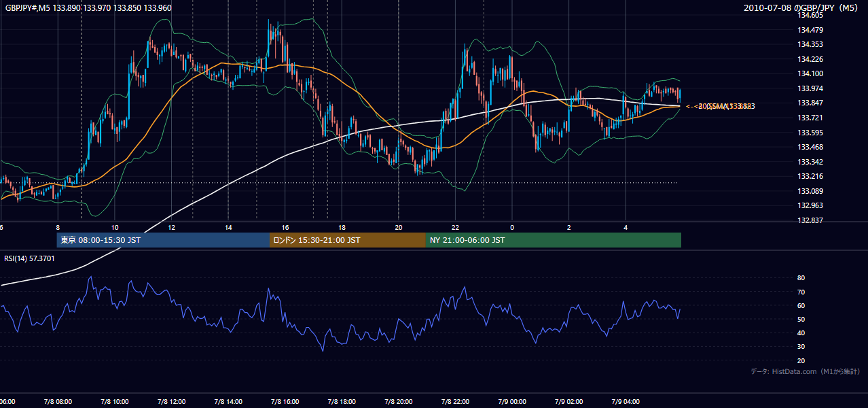Click hour label 18 under the price chart
Image resolution: width=868 pixels, height=408 pixels.
click(x=342, y=228)
